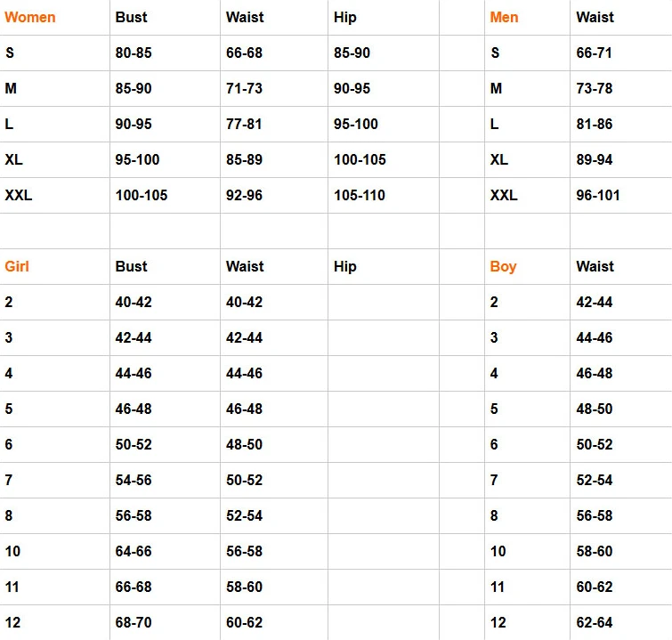Select Women's XXL hip value 105-110
The image size is (672, 640).
pyautogui.click(x=360, y=195)
